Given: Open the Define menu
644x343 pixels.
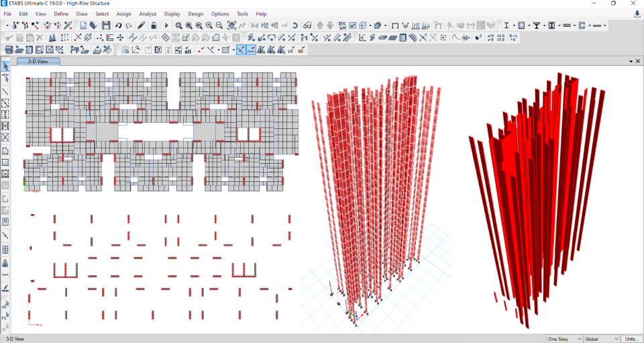Looking at the screenshot, I should 61,13.
